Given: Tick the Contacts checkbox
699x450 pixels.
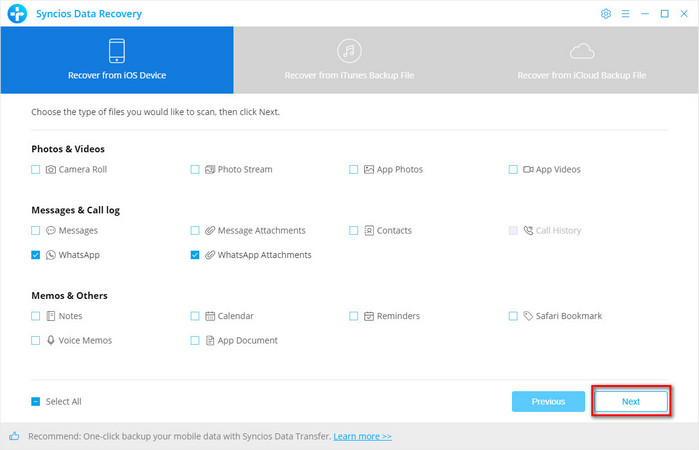Looking at the screenshot, I should coord(354,231).
